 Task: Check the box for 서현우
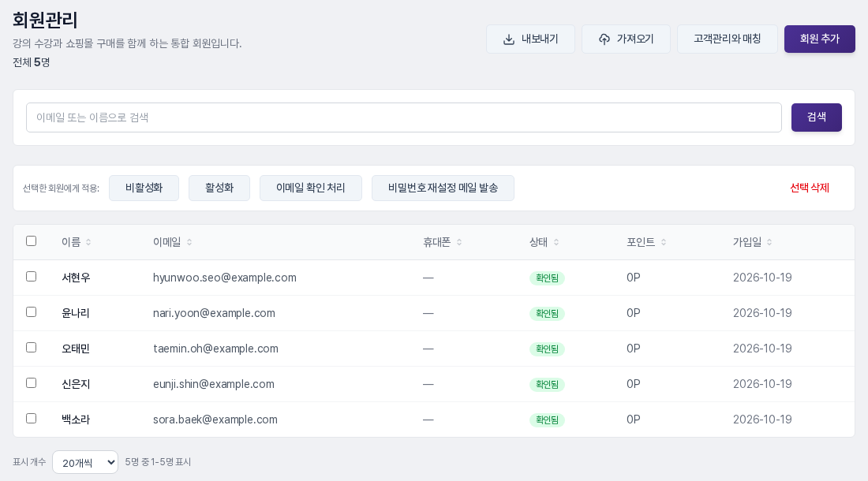tap(31, 277)
